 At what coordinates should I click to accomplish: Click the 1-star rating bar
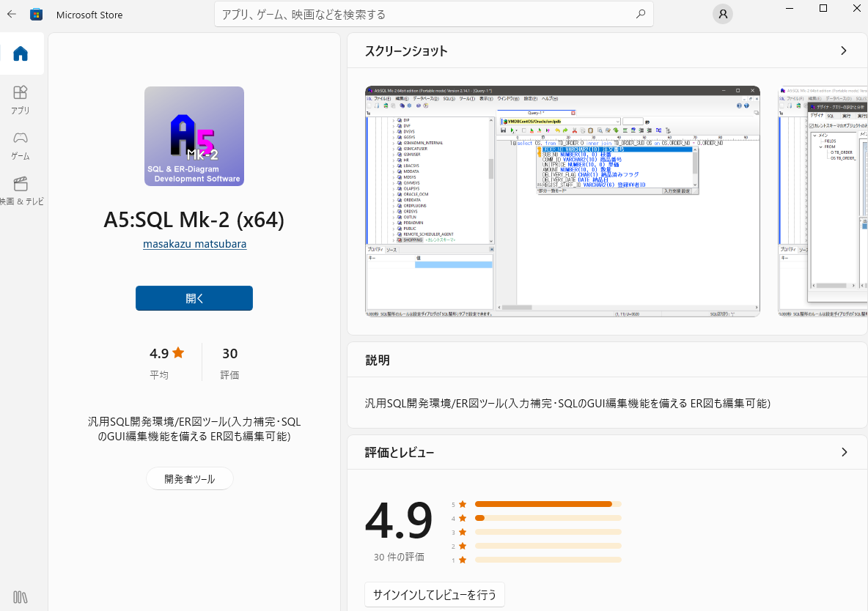(548, 560)
